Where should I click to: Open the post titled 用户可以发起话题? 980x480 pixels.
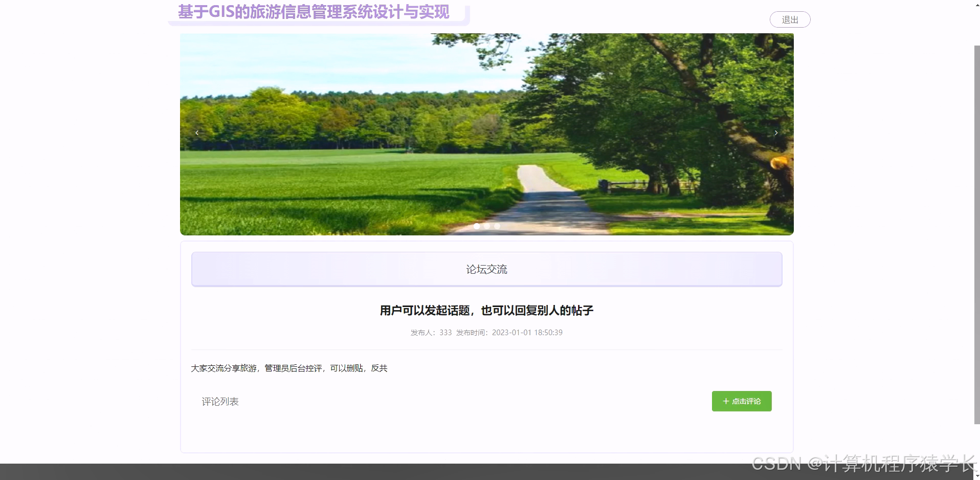486,310
